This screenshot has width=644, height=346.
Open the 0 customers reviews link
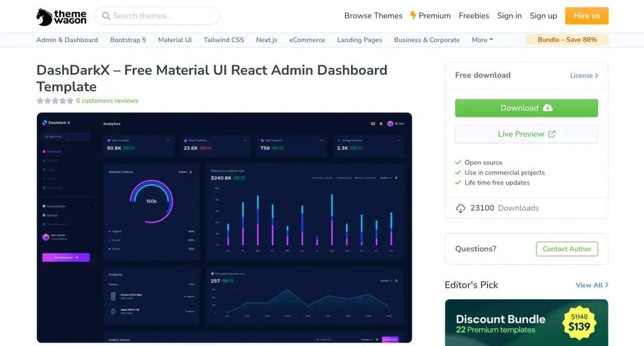tap(107, 101)
